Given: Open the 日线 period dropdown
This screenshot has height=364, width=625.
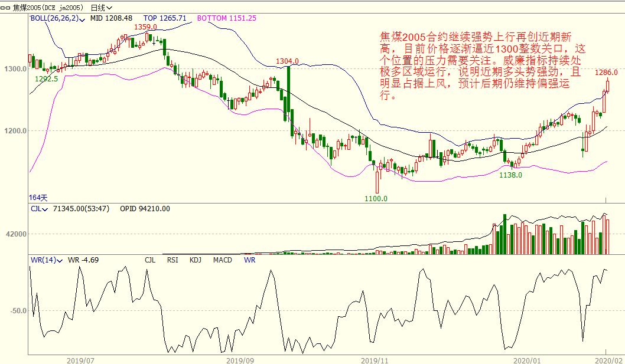Looking at the screenshot, I should pyautogui.click(x=101, y=8).
